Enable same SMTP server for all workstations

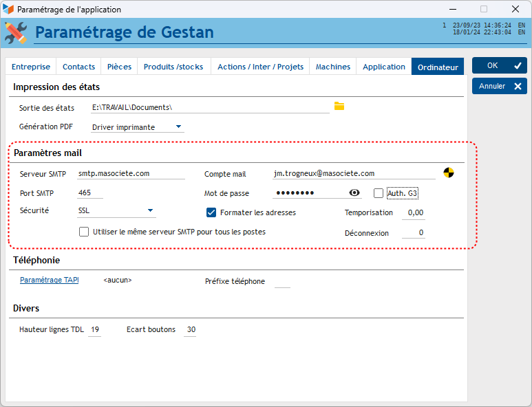point(84,232)
